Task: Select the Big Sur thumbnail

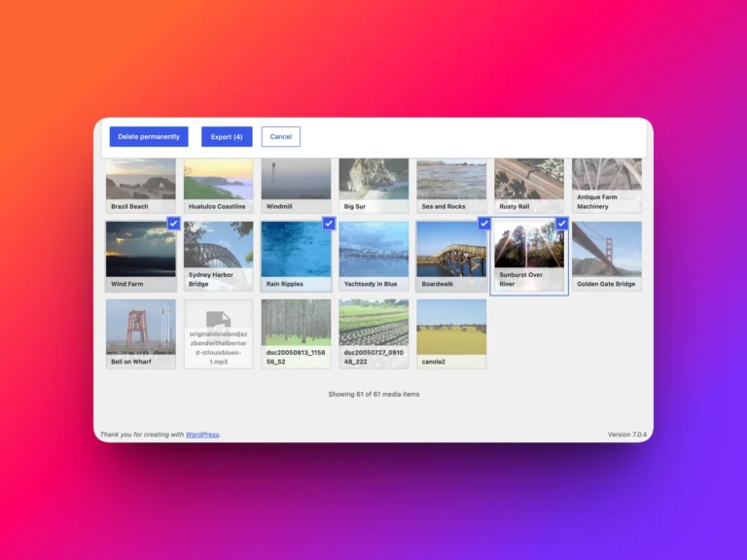Action: click(x=373, y=186)
